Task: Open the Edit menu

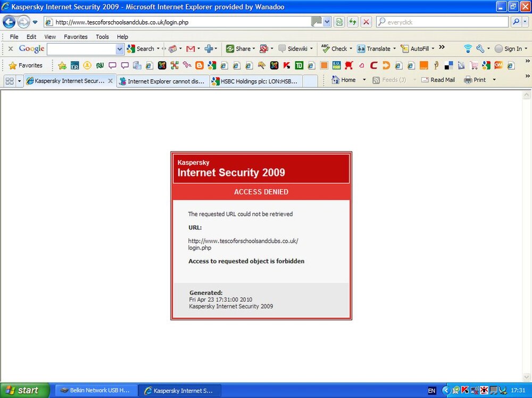Action: [x=31, y=37]
